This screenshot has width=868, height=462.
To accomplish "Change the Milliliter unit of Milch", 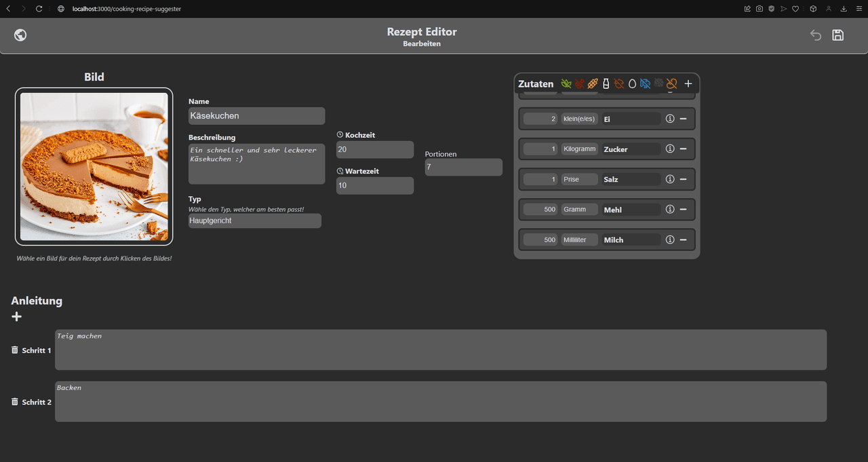I will 579,239.
